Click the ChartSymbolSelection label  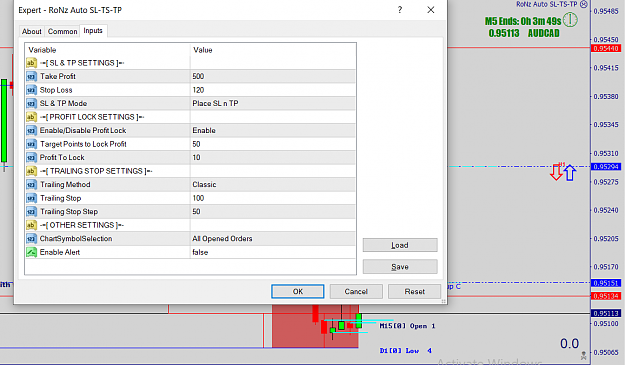tap(76, 239)
